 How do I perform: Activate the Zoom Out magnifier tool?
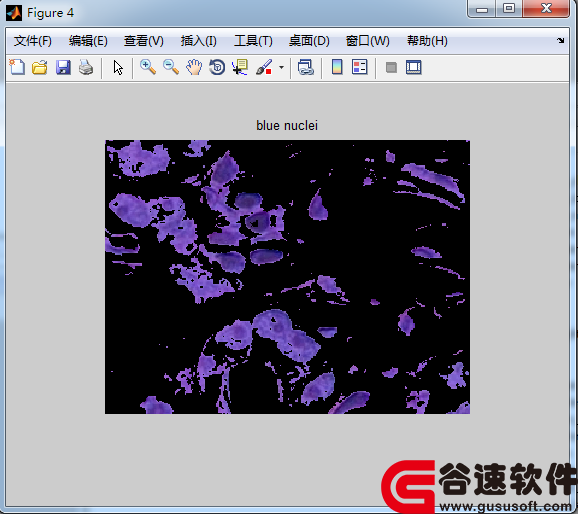(171, 67)
